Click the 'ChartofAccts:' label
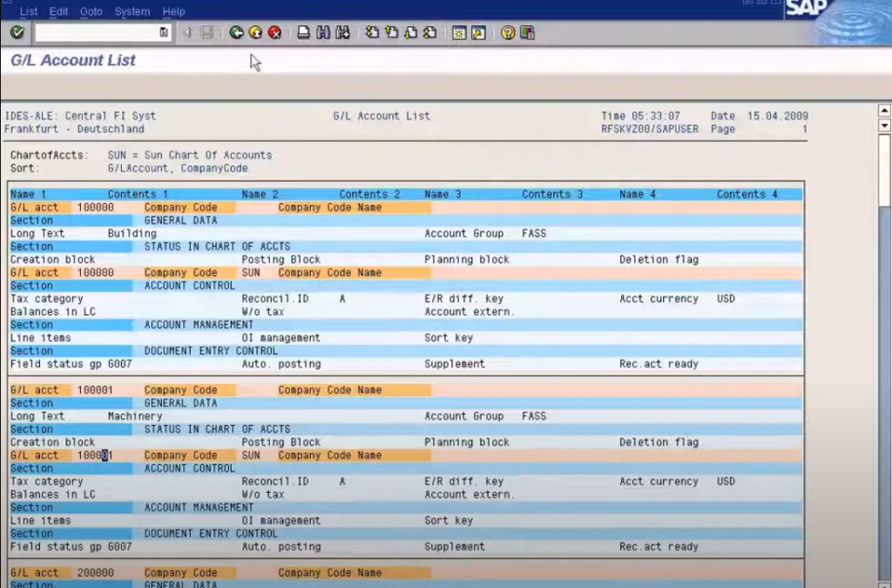The height and width of the screenshot is (588, 892). coord(50,155)
